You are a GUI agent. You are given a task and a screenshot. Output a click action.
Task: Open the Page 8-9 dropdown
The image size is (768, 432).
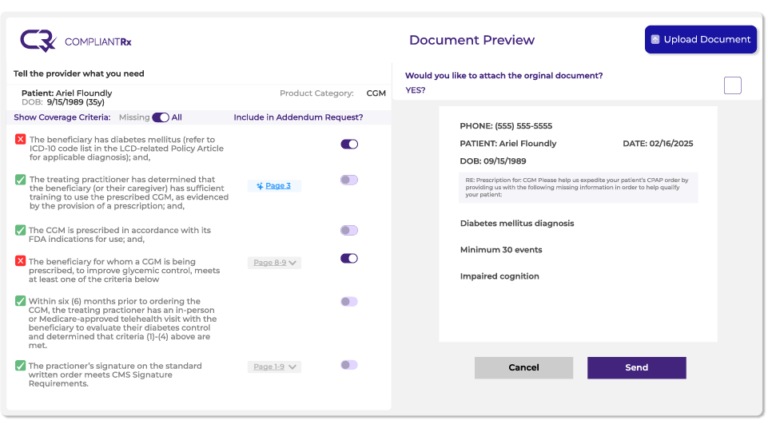[x=274, y=263]
